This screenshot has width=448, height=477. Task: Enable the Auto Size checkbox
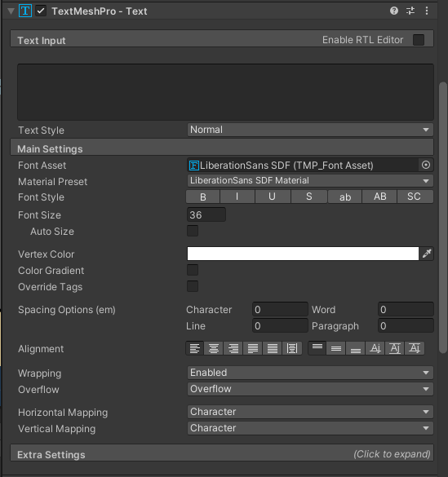[x=193, y=231]
